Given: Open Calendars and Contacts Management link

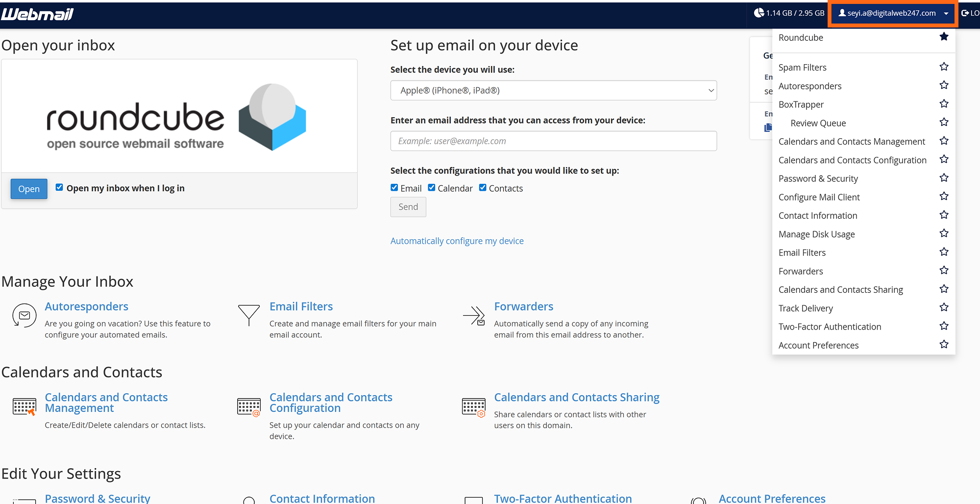Looking at the screenshot, I should pyautogui.click(x=106, y=403).
